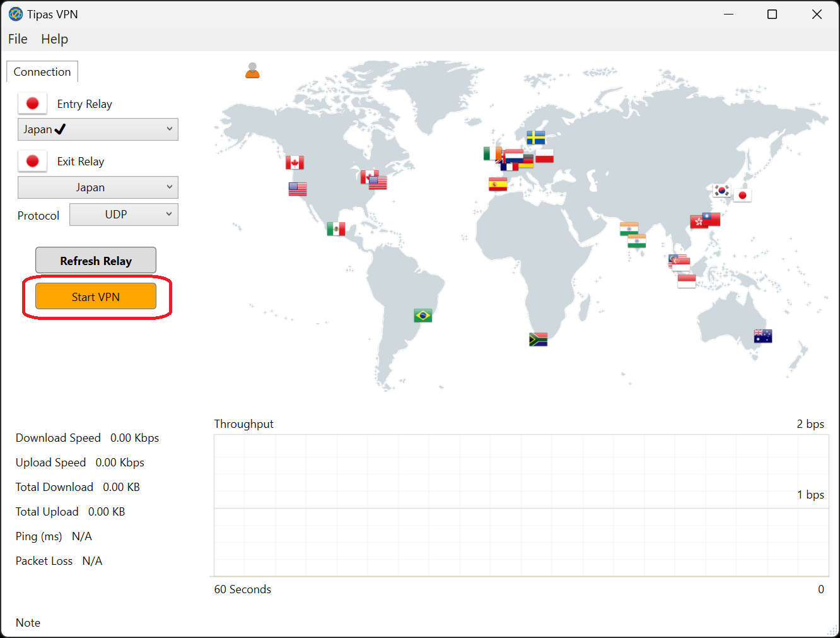Select the US west coast flag
The width and height of the screenshot is (840, 638).
(298, 189)
